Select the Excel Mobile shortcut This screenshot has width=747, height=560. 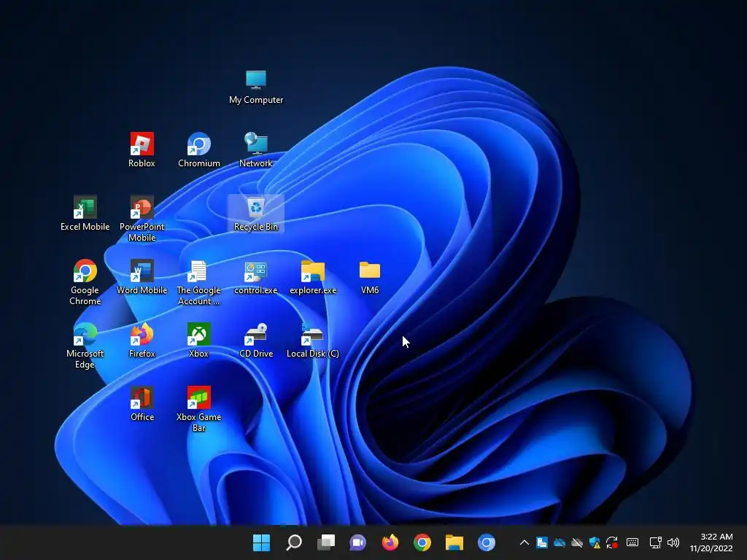point(85,214)
